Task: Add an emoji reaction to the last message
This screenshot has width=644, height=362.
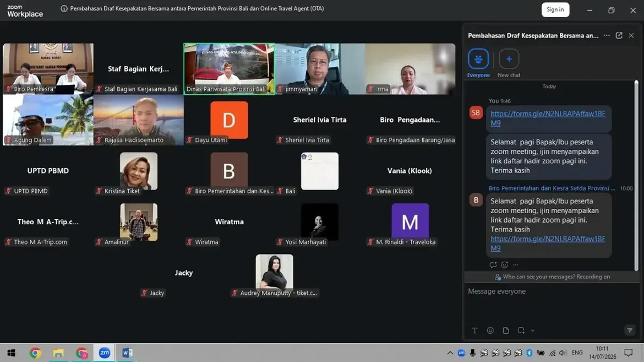Action: (504, 265)
